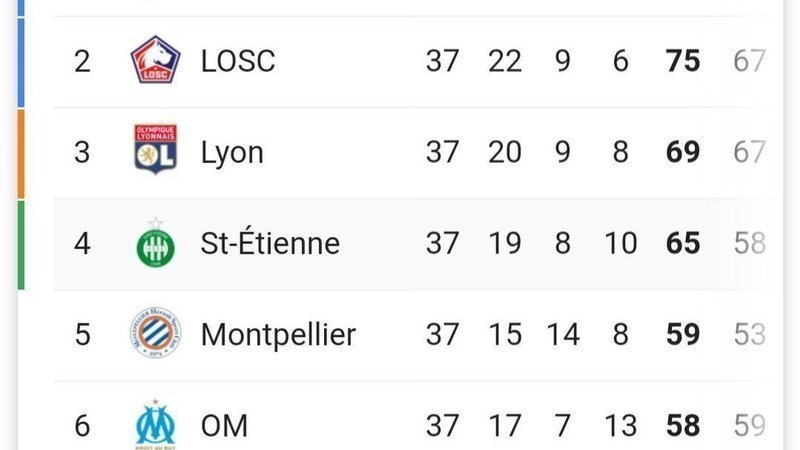Click St-Étienne's 19 wins cell
The height and width of the screenshot is (450, 800).
pos(505,244)
